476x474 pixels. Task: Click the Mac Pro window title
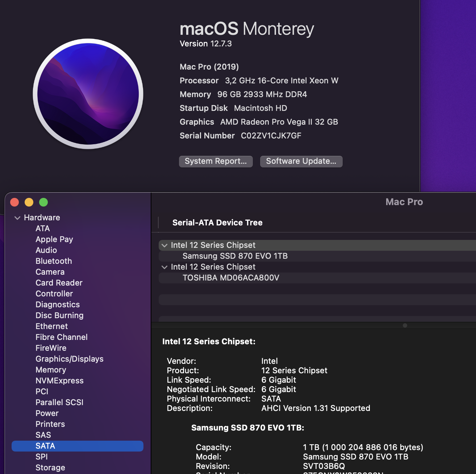(x=404, y=202)
